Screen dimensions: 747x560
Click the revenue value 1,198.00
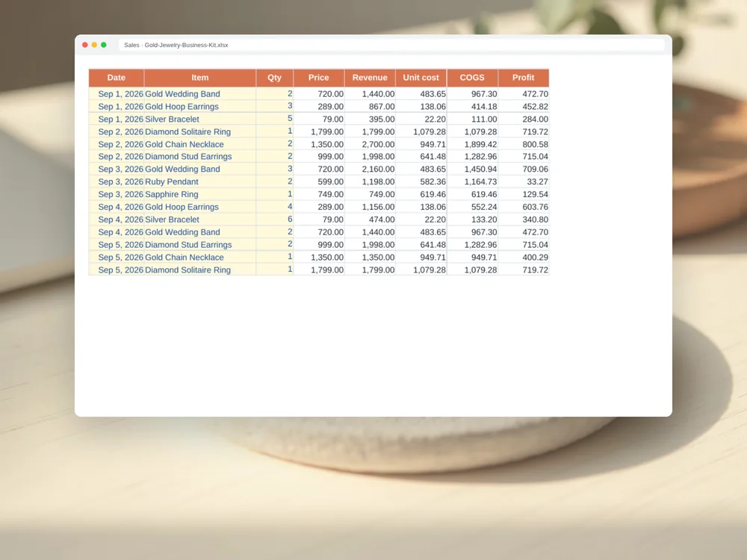378,181
